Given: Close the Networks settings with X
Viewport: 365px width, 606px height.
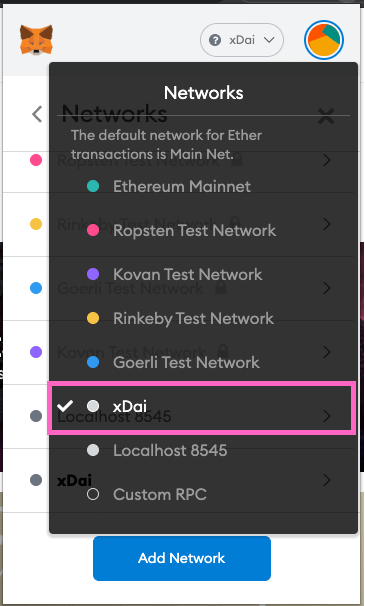Looking at the screenshot, I should click(326, 116).
